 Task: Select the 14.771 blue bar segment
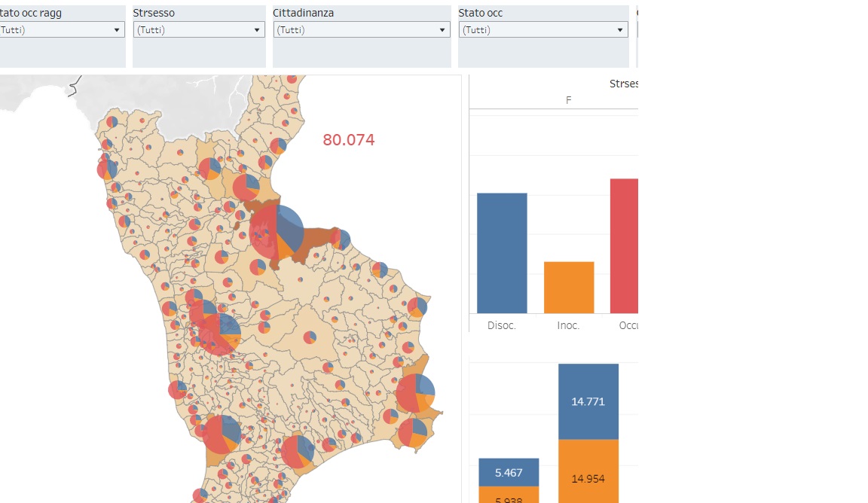click(588, 402)
